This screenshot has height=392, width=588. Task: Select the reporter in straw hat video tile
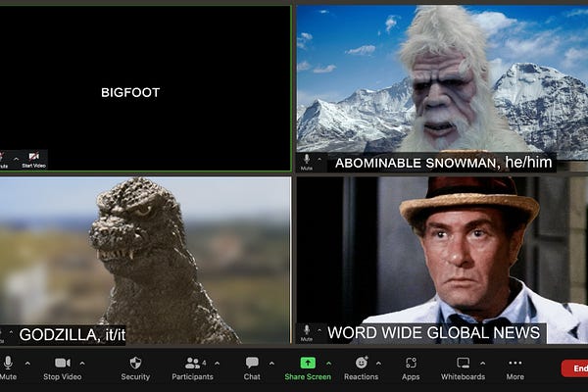[442, 261]
